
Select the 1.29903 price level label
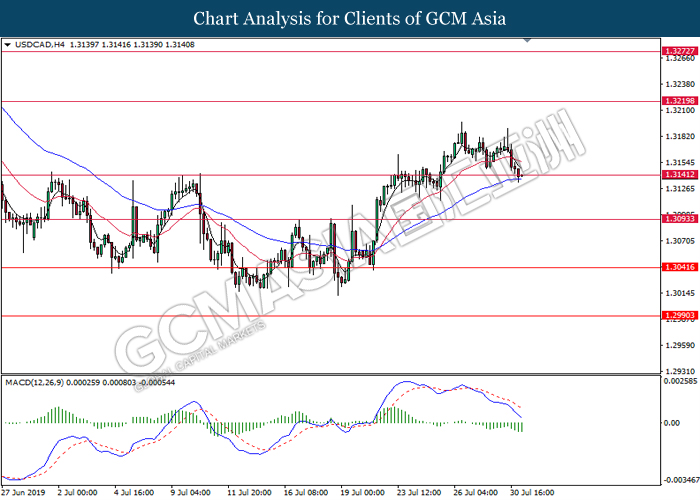(x=680, y=315)
